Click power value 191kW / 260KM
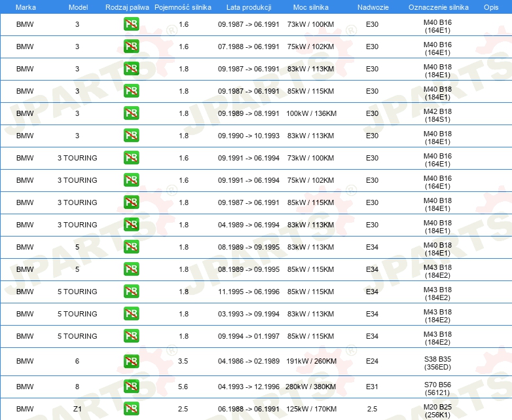This screenshot has height=420, width=512. tap(311, 361)
